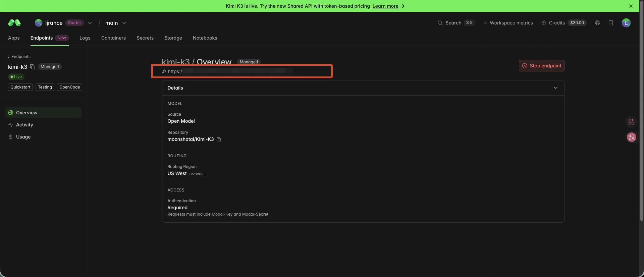
Task: Click the Testing button
Action: click(x=45, y=87)
